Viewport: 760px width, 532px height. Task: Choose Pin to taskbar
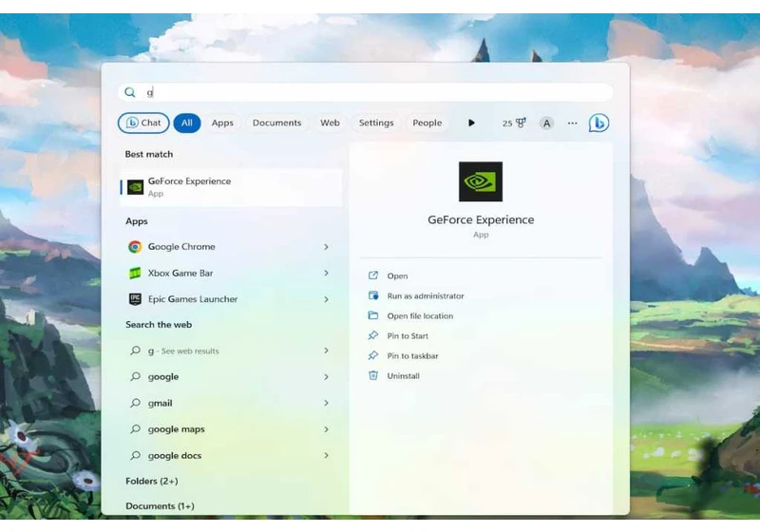coord(412,355)
